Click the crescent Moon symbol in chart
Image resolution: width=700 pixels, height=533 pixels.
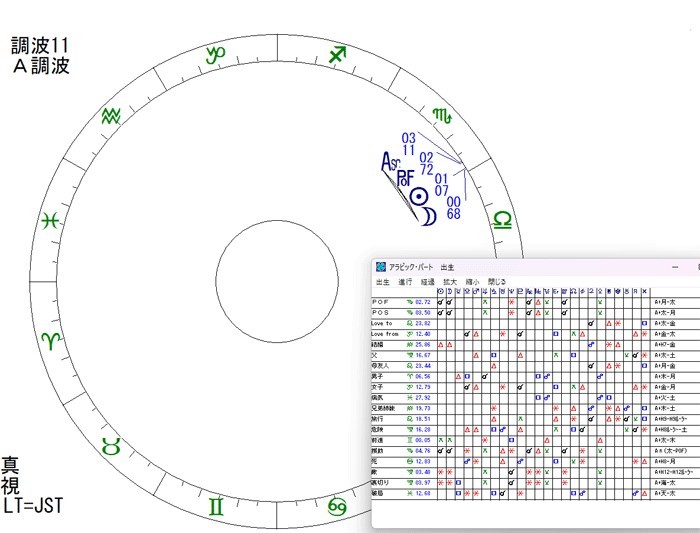428,216
